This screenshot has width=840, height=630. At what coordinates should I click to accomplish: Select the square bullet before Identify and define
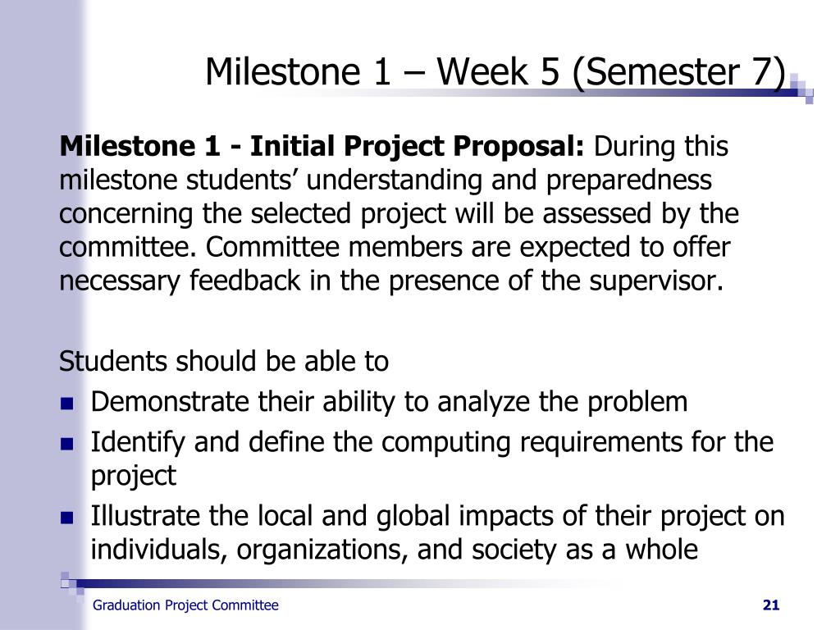(x=67, y=444)
